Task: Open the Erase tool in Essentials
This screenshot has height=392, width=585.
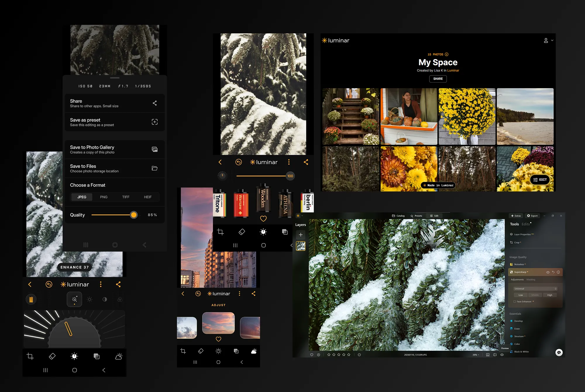Action: pyautogui.click(x=517, y=329)
